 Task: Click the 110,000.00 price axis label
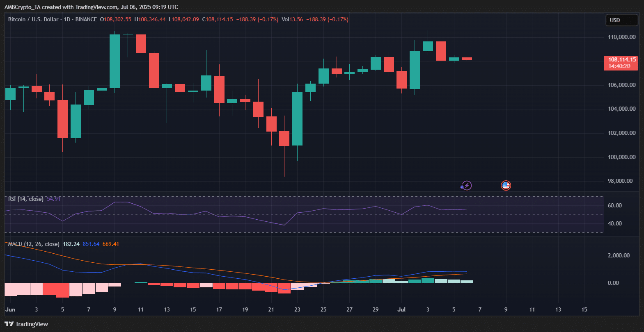pos(621,37)
